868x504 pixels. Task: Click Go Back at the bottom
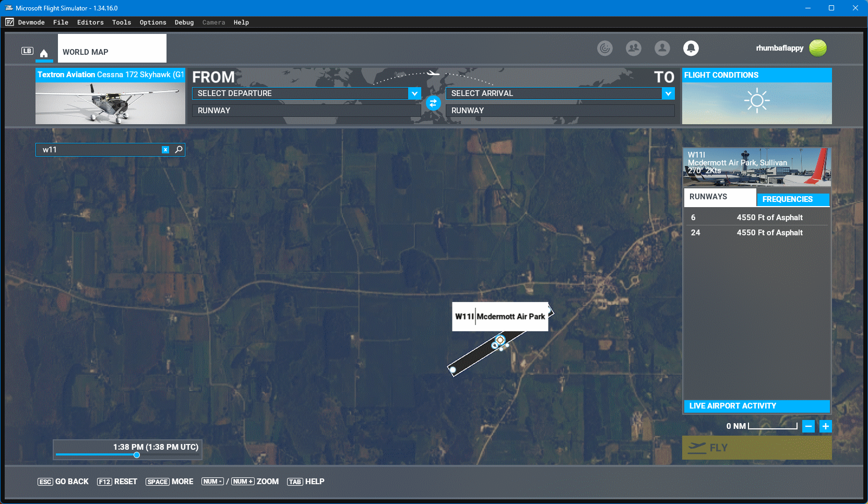point(63,482)
